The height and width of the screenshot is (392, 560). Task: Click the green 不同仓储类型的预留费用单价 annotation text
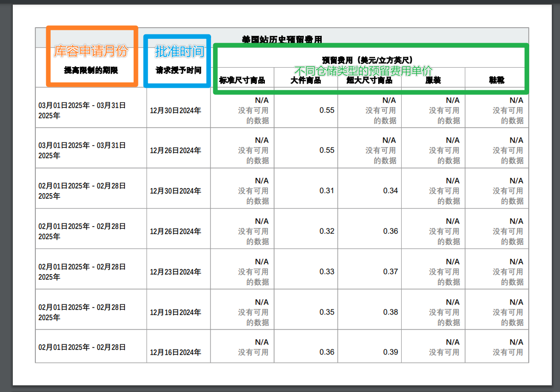(363, 71)
